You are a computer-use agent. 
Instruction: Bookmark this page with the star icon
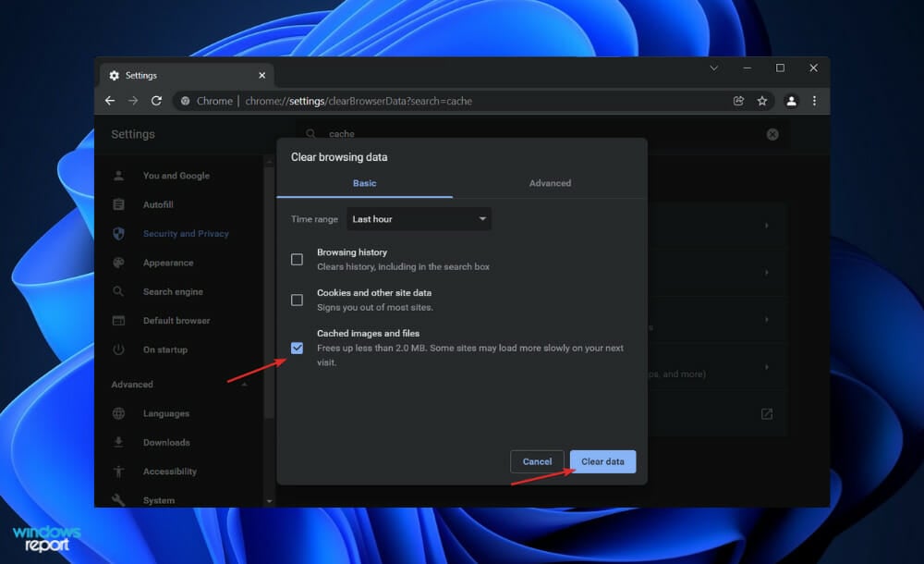(x=762, y=101)
